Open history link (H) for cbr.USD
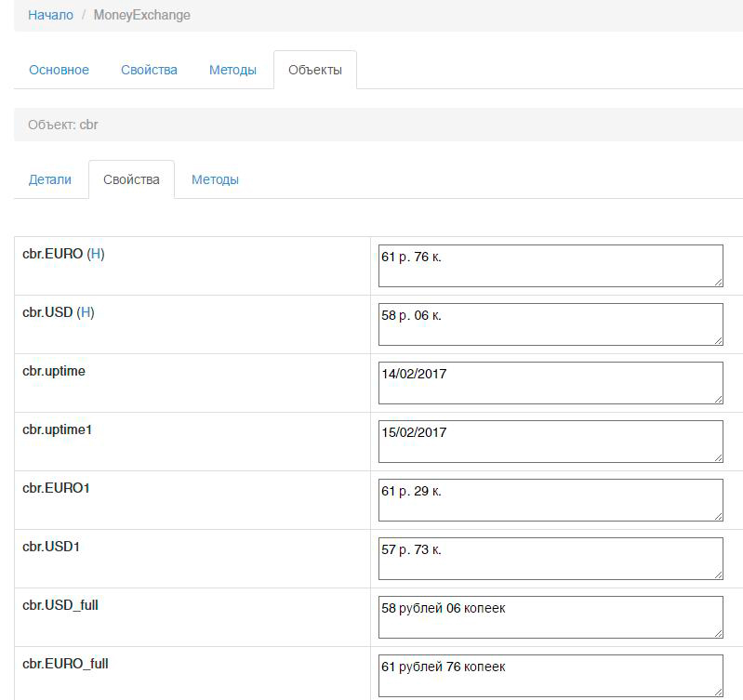This screenshot has height=700, width=743. point(86,312)
